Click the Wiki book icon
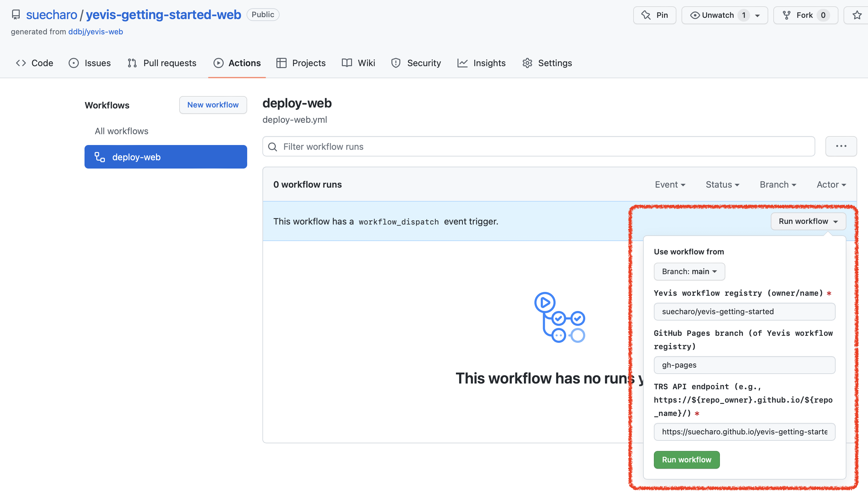 [x=347, y=63]
